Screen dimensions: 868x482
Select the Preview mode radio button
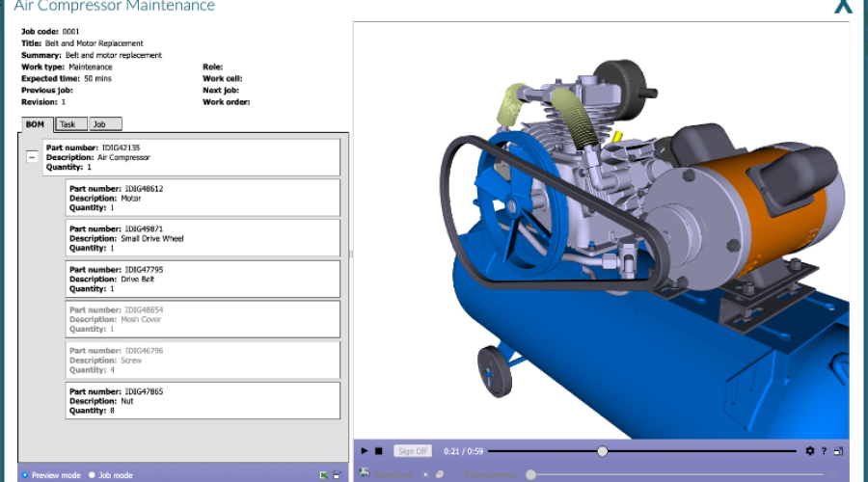[x=25, y=475]
